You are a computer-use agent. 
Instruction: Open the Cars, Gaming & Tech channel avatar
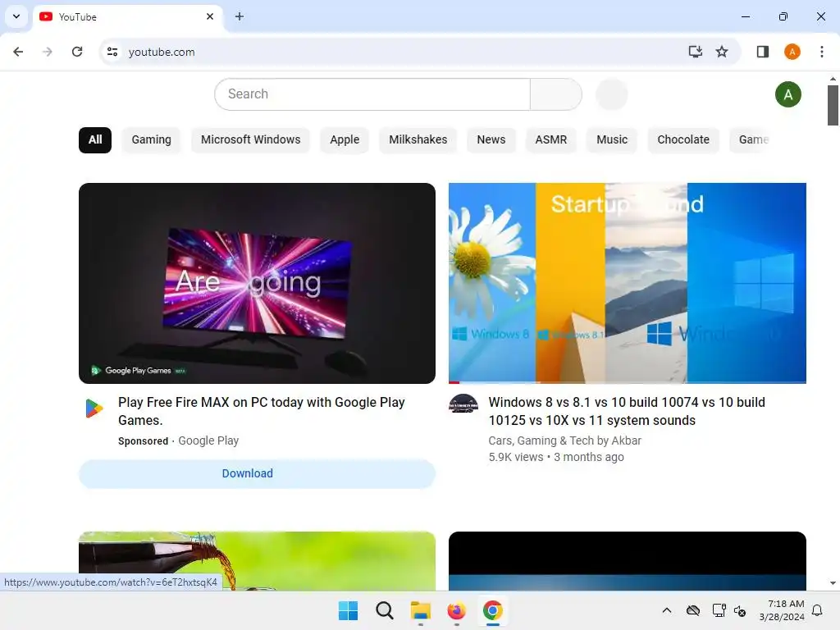pos(463,403)
